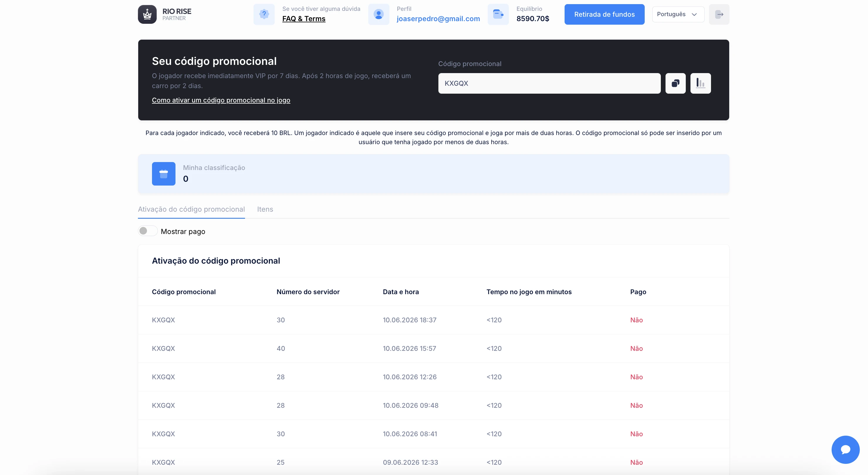Click the Minha classificação box icon
Viewport: 868px width, 475px height.
tap(163, 174)
